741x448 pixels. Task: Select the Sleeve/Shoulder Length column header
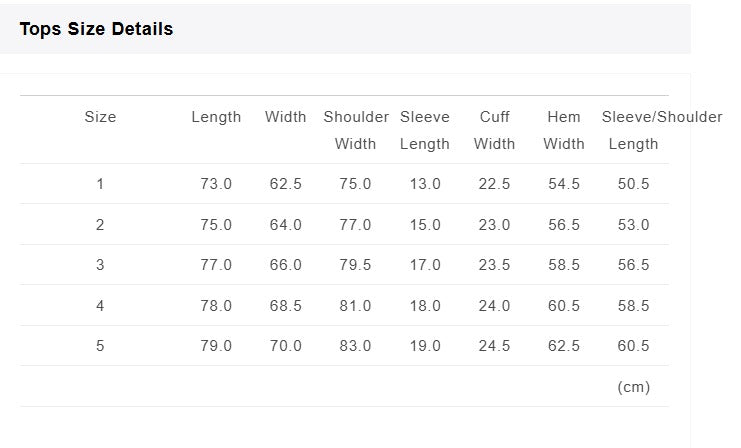[662, 130]
